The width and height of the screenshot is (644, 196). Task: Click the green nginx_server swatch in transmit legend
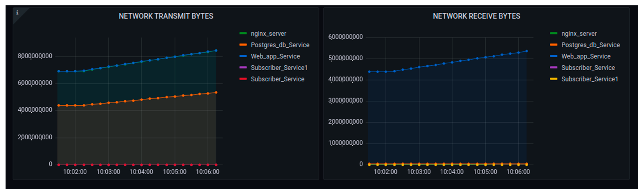(243, 33)
